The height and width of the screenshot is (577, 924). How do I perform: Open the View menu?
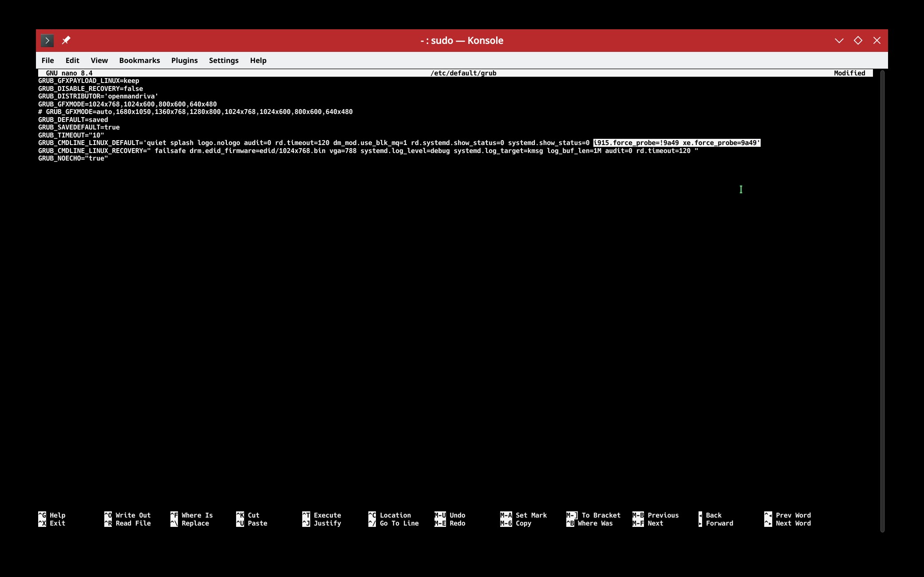[x=99, y=60]
